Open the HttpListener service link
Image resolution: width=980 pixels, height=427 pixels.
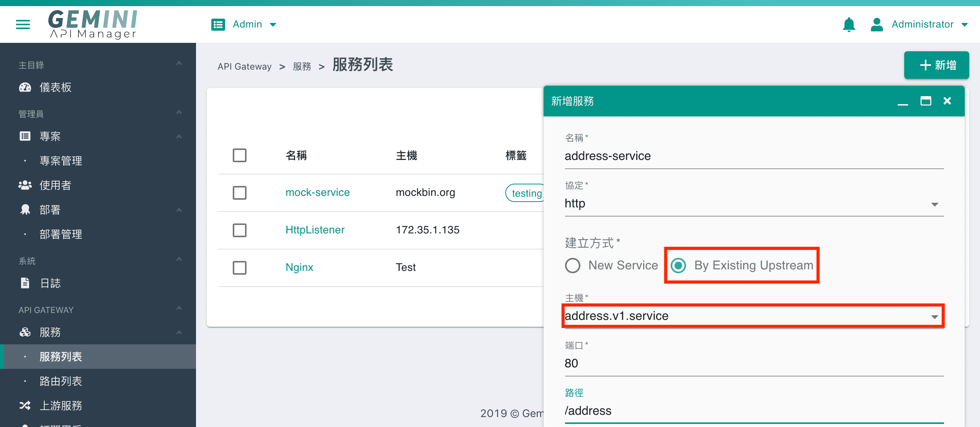tap(315, 230)
